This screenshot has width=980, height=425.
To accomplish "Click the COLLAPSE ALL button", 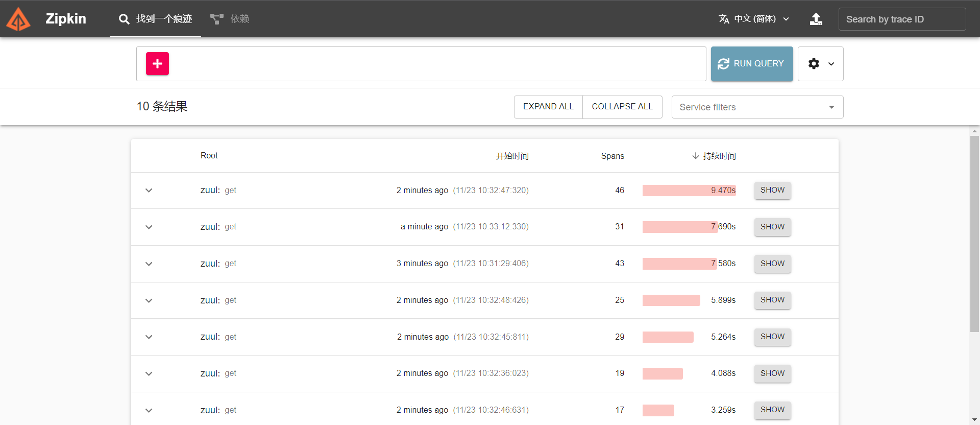I will coord(622,107).
